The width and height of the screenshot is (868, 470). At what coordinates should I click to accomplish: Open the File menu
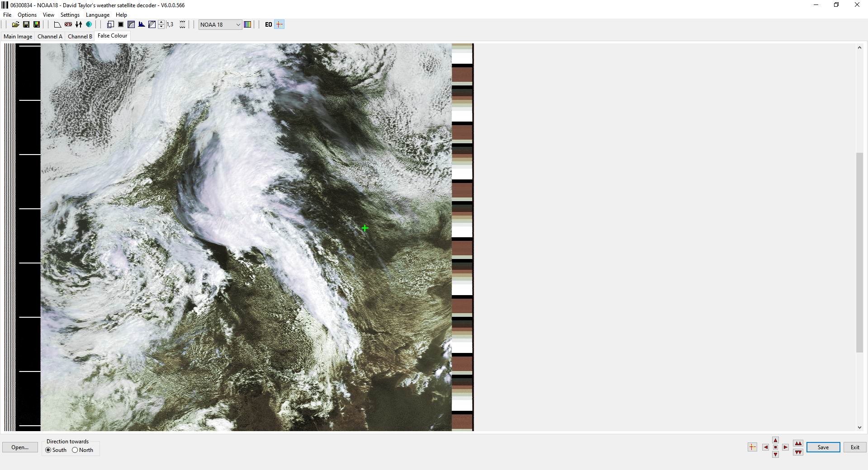click(x=7, y=14)
